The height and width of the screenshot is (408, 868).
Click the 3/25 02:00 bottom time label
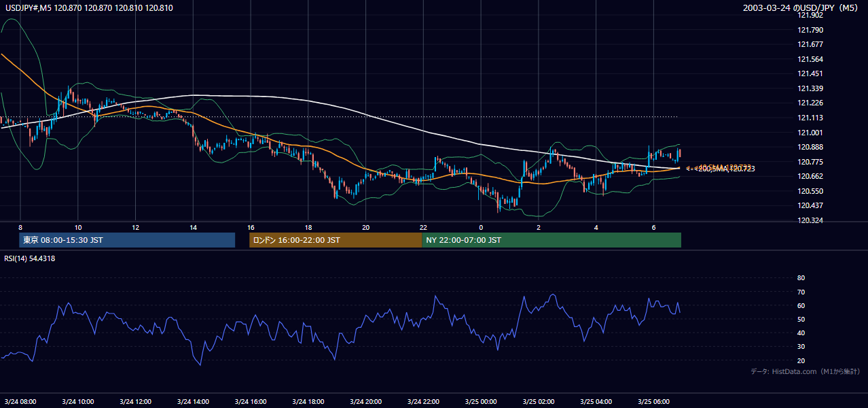pyautogui.click(x=539, y=401)
